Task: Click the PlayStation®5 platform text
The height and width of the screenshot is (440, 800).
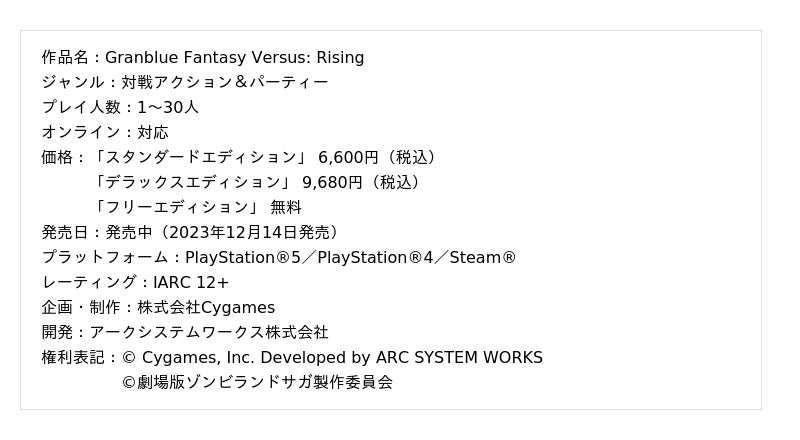Action: pos(243,257)
